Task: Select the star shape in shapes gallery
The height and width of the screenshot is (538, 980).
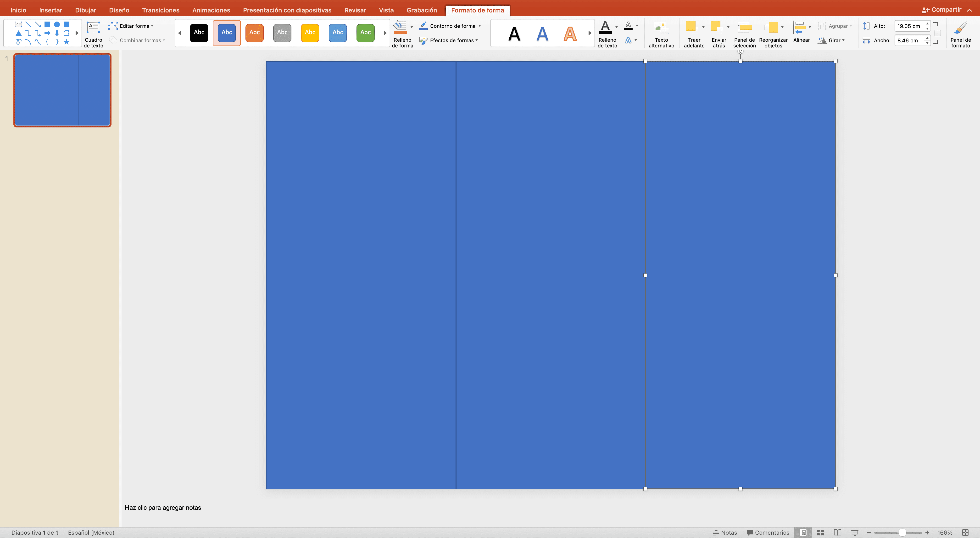Action: coord(66,42)
